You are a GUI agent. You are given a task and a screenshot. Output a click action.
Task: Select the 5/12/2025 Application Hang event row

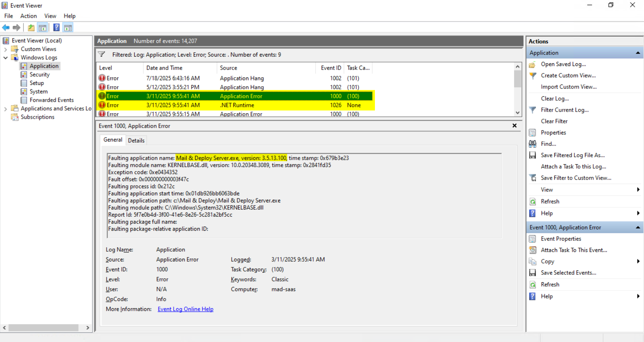click(235, 87)
